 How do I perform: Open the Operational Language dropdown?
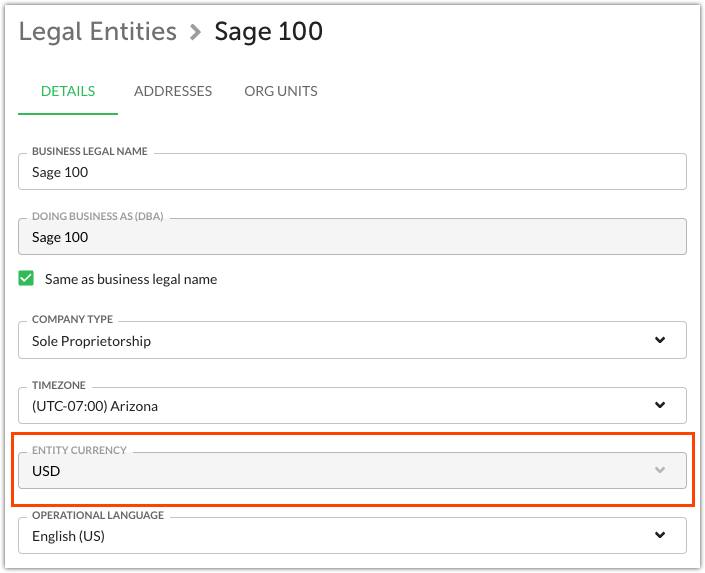[352, 536]
